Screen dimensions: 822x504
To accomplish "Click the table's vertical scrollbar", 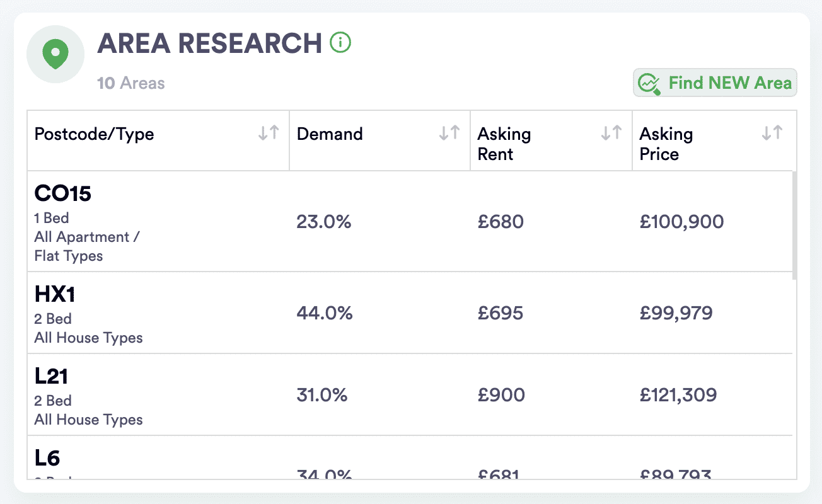I will [794, 225].
